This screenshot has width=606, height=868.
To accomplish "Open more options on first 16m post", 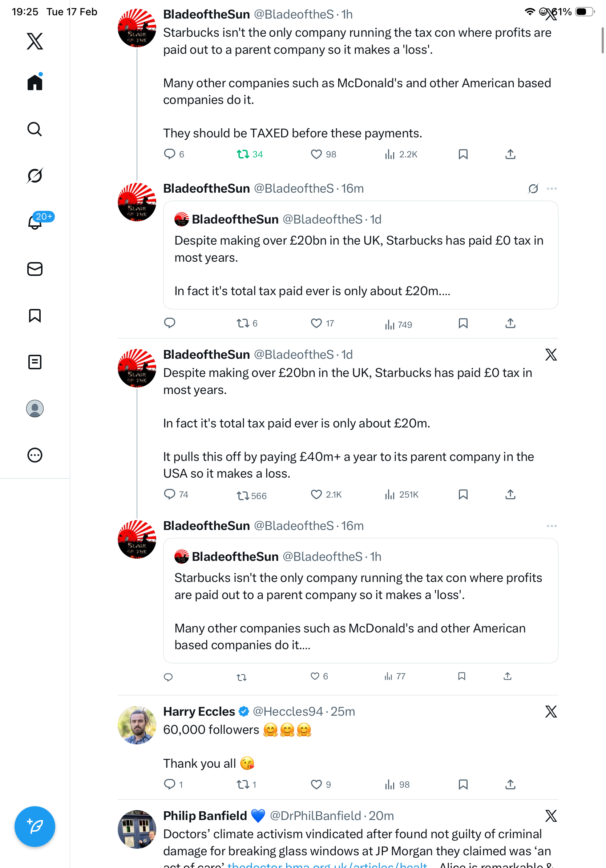I will [552, 189].
